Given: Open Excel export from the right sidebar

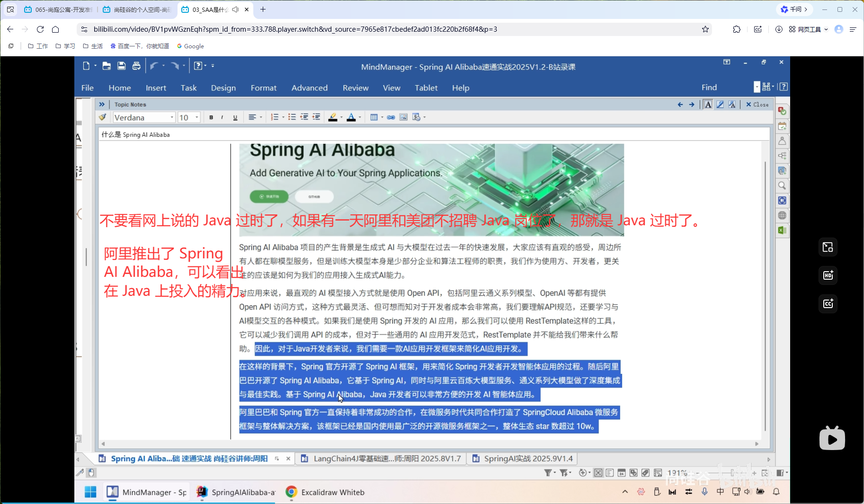Looking at the screenshot, I should click(x=782, y=230).
